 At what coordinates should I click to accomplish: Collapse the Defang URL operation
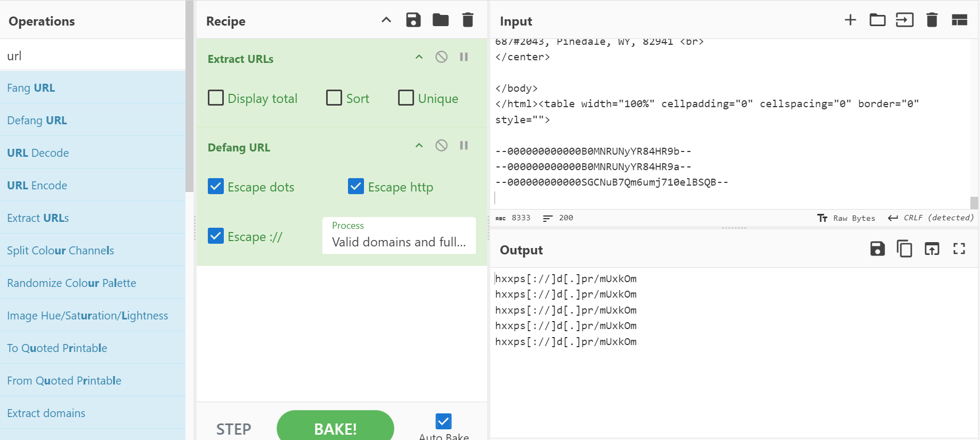pyautogui.click(x=419, y=146)
